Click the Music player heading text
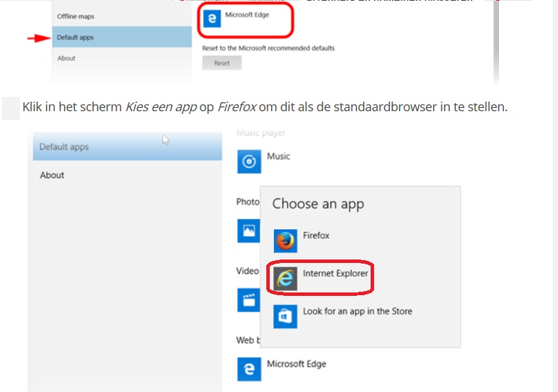 261,132
